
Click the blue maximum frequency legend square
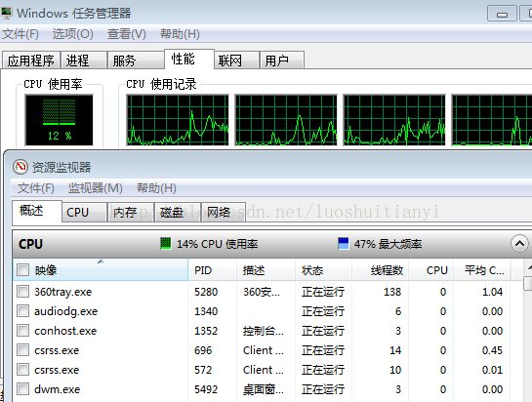(x=344, y=243)
